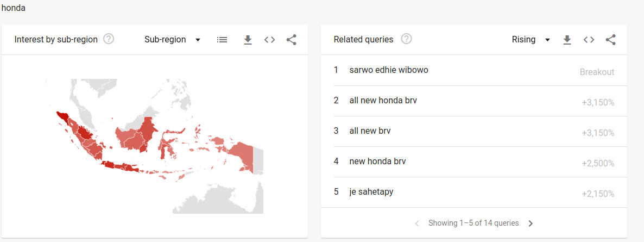Image resolution: width=644 pixels, height=242 pixels.
Task: Download the sub-region interest data
Action: click(248, 40)
